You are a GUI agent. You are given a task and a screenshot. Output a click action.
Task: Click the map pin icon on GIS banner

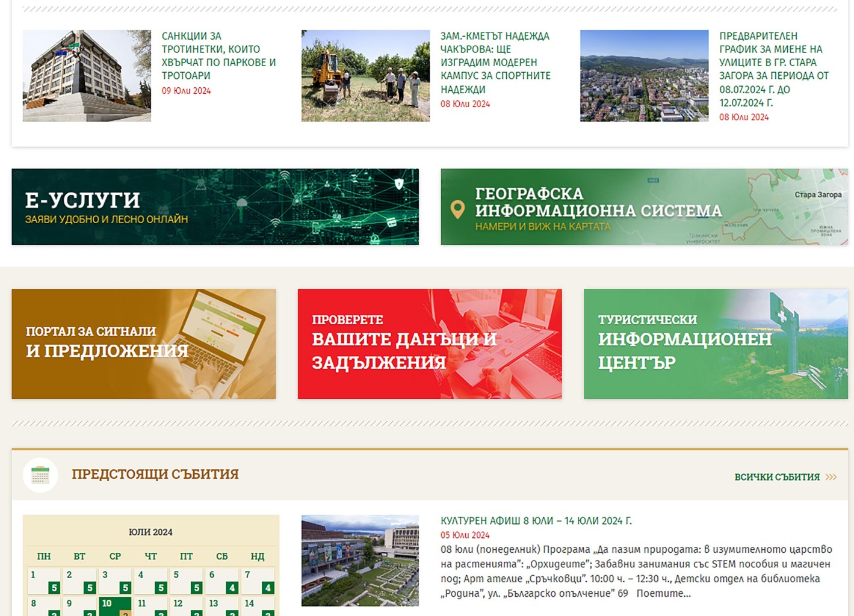(x=457, y=209)
